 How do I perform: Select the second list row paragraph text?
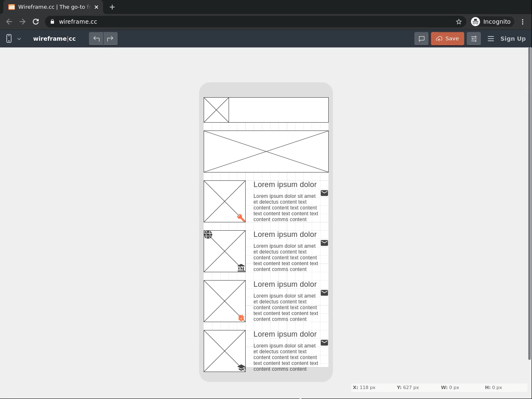pos(286,258)
